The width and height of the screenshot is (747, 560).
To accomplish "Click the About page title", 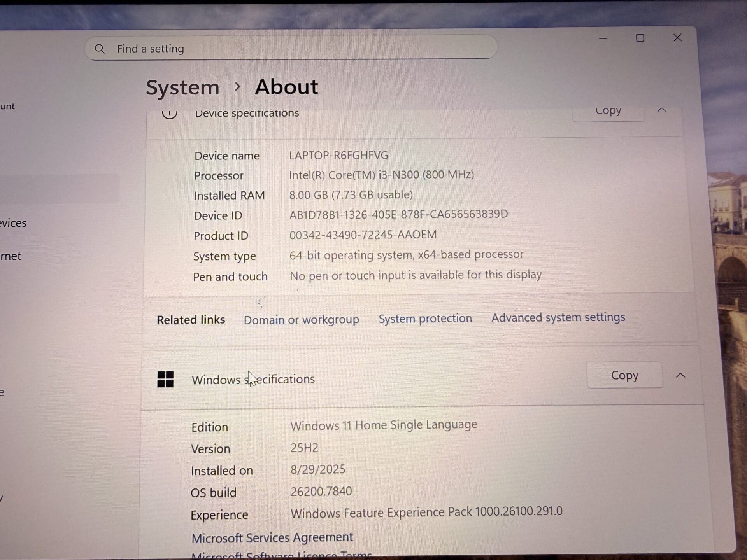I will [x=286, y=86].
